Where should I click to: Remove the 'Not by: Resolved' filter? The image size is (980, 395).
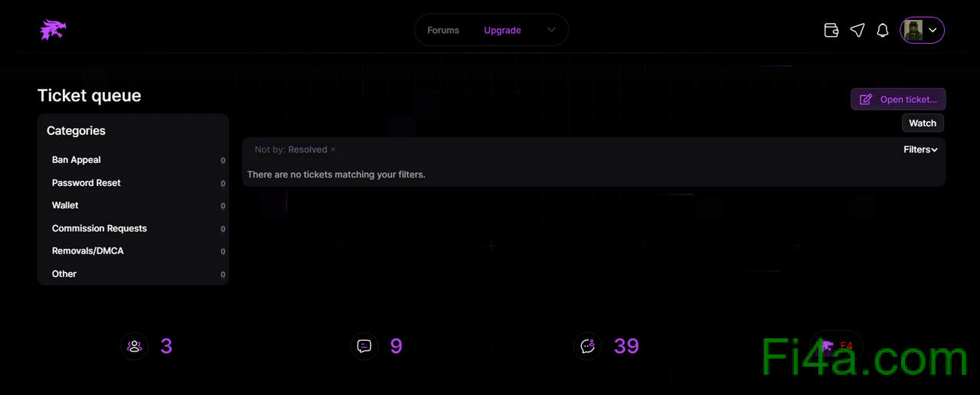[x=333, y=150]
